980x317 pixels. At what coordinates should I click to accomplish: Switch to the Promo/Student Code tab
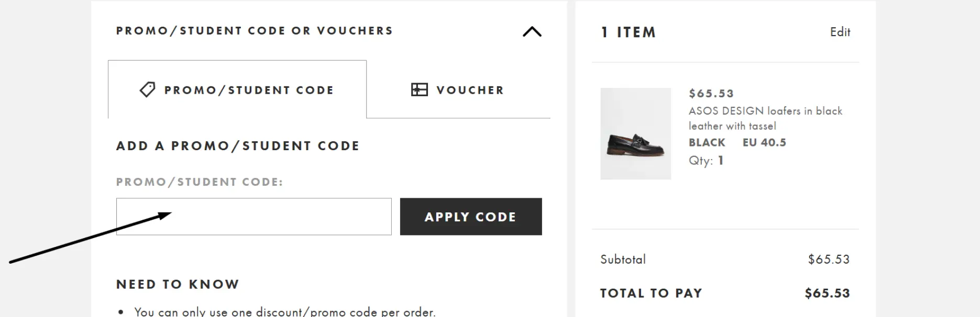coord(237,89)
